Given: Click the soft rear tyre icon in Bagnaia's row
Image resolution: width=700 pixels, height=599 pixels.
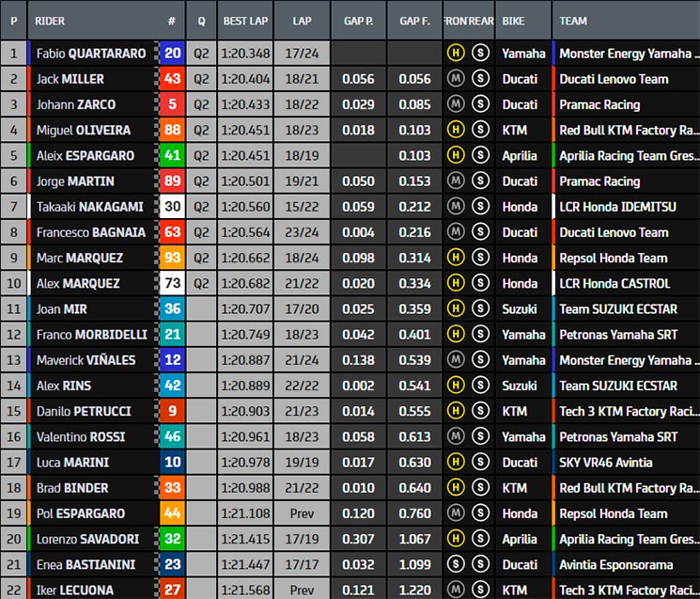Looking at the screenshot, I should click(480, 232).
